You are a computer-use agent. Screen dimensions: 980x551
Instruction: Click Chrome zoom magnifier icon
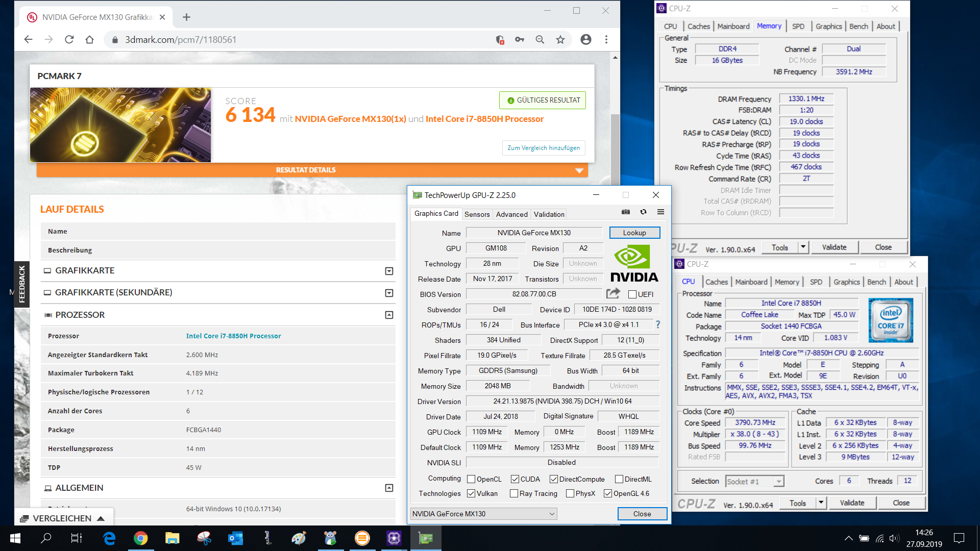(540, 39)
